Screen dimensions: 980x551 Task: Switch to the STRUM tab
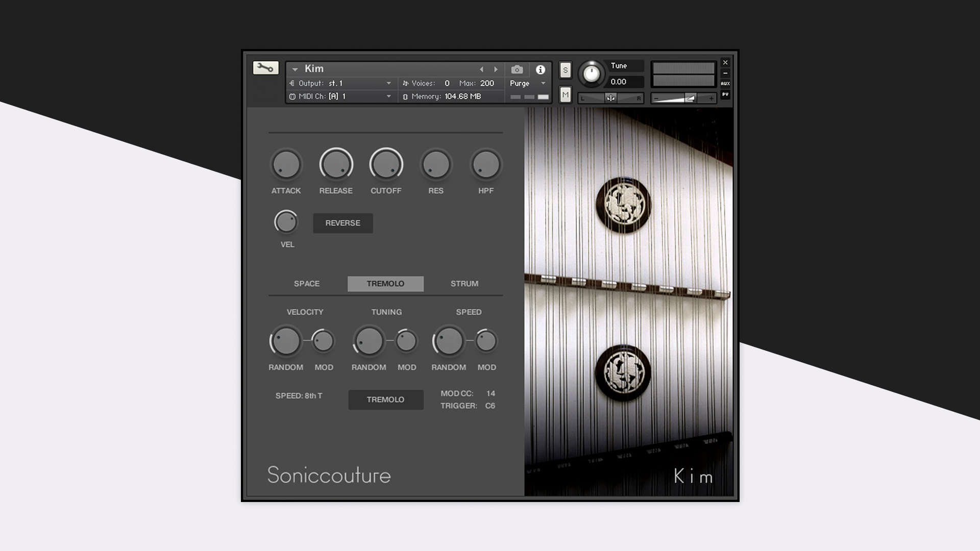tap(464, 284)
